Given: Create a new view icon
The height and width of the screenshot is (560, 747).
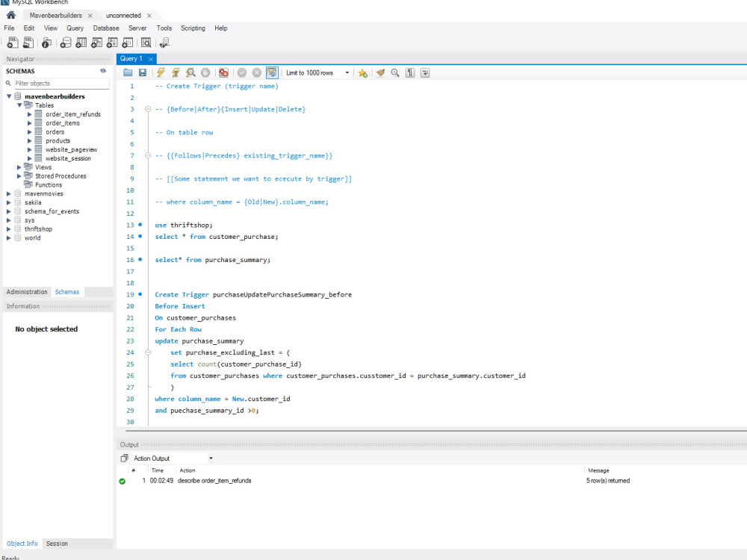Looking at the screenshot, I should pyautogui.click(x=96, y=43).
